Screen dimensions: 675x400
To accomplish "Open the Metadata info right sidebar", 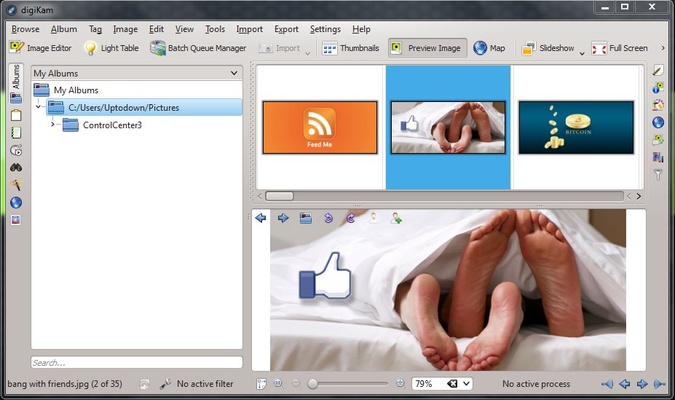I will click(x=658, y=88).
